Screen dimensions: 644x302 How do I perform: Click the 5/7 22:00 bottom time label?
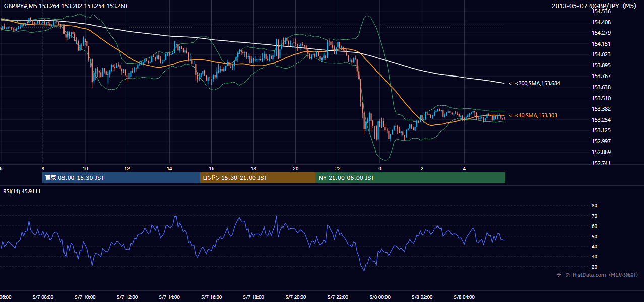(338, 297)
